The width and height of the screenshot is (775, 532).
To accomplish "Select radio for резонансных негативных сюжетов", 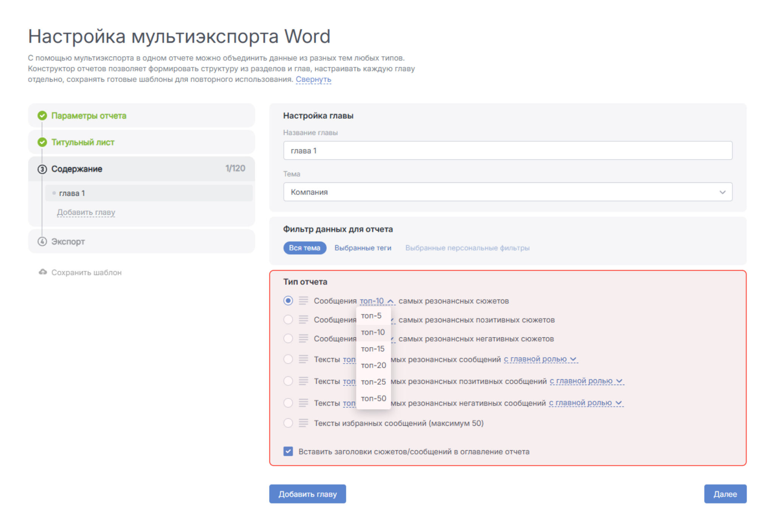I will tap(288, 339).
